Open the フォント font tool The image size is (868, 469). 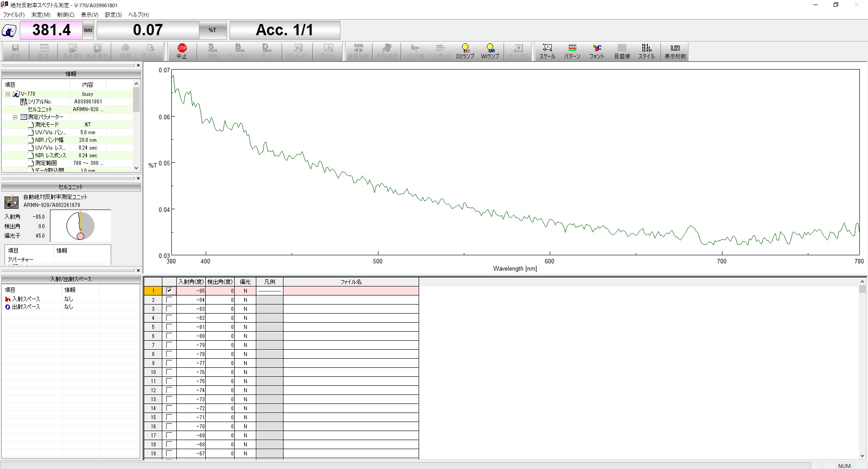click(x=597, y=52)
